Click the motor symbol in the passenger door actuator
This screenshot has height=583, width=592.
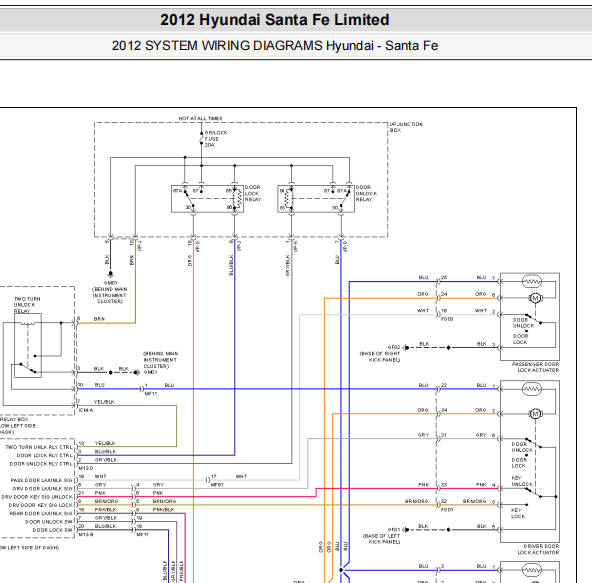[535, 298]
